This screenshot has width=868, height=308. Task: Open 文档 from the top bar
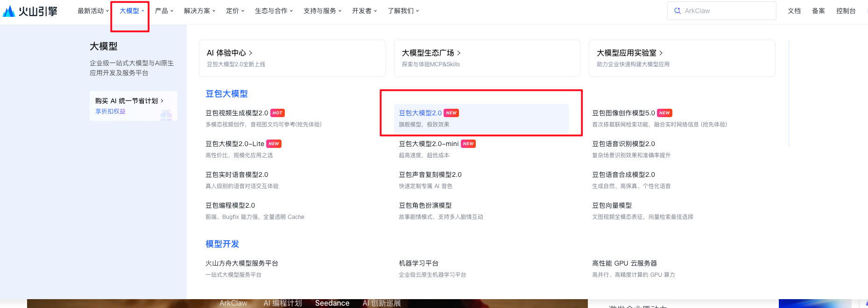coord(794,11)
